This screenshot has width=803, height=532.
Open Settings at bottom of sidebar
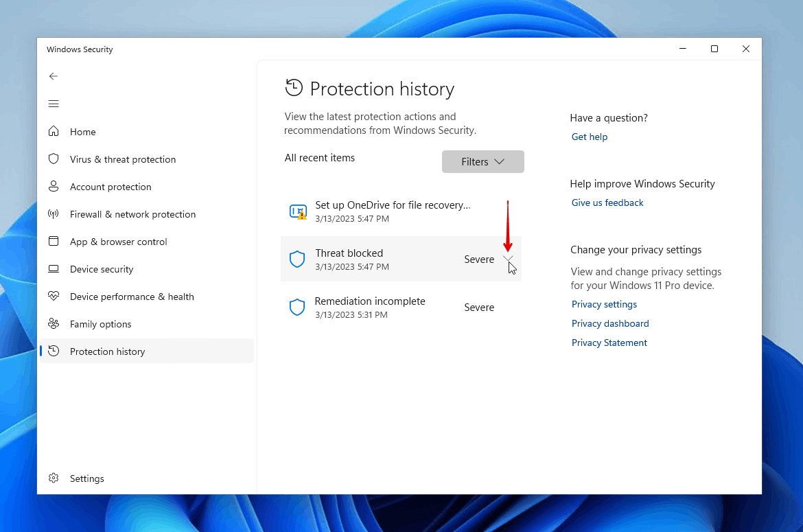click(146, 478)
